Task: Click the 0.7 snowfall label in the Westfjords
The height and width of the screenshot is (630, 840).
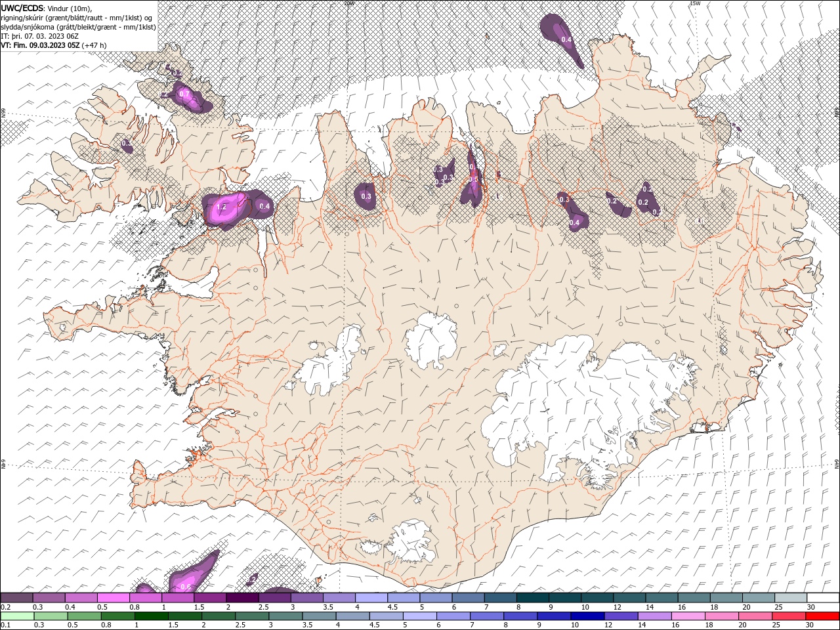Action: tap(184, 94)
